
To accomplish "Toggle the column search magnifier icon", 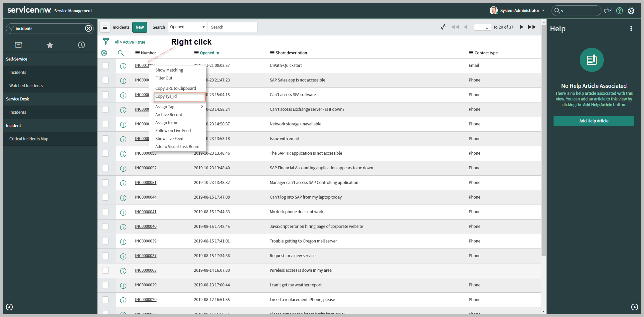I will pos(121,53).
